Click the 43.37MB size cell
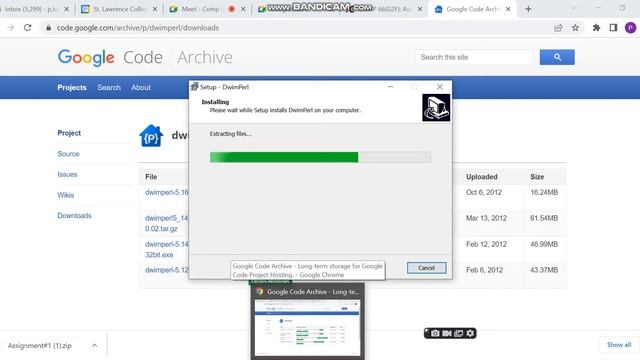640x360 pixels. [x=544, y=270]
